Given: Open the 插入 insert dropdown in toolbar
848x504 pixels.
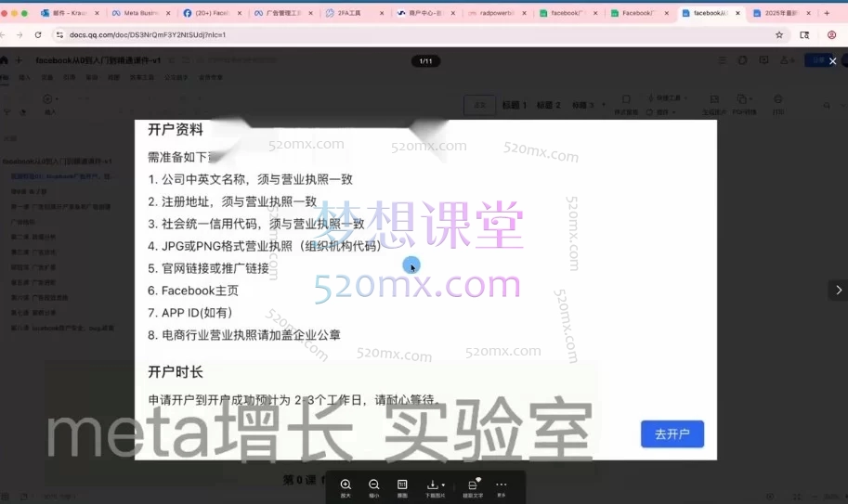Looking at the screenshot, I should pos(50,104).
